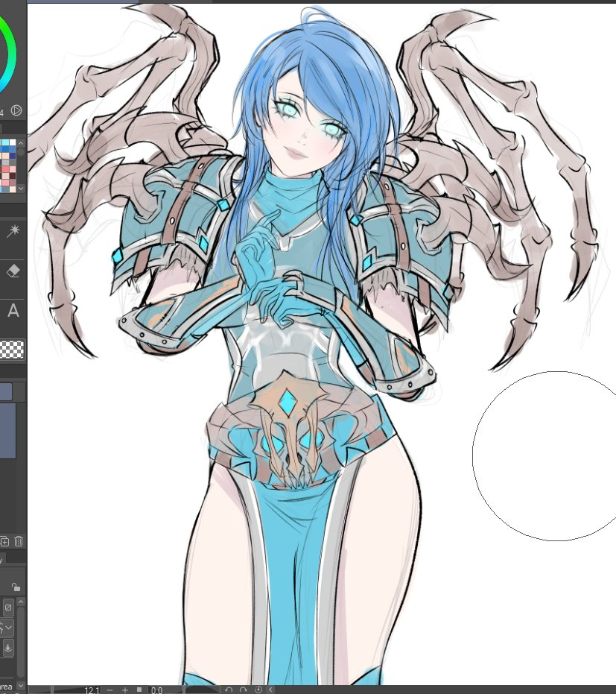Rotate canvas right with clockwise arrow
This screenshot has height=694, width=616.
click(244, 690)
